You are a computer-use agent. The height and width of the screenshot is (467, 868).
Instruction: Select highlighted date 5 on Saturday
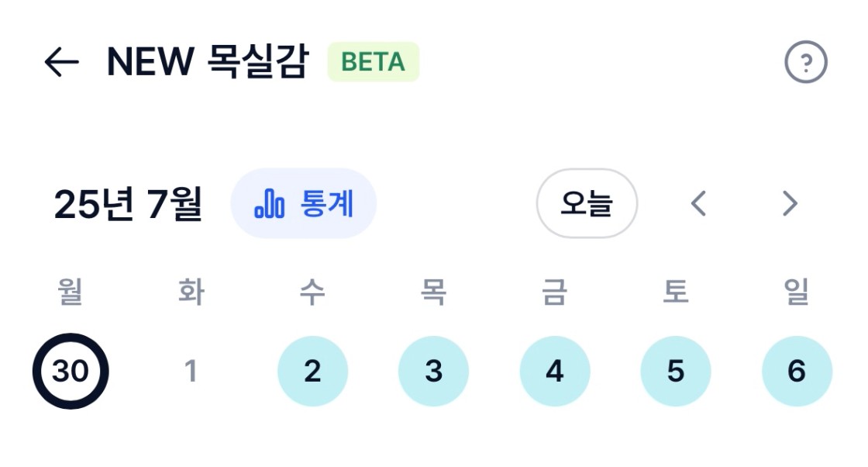[x=676, y=371]
